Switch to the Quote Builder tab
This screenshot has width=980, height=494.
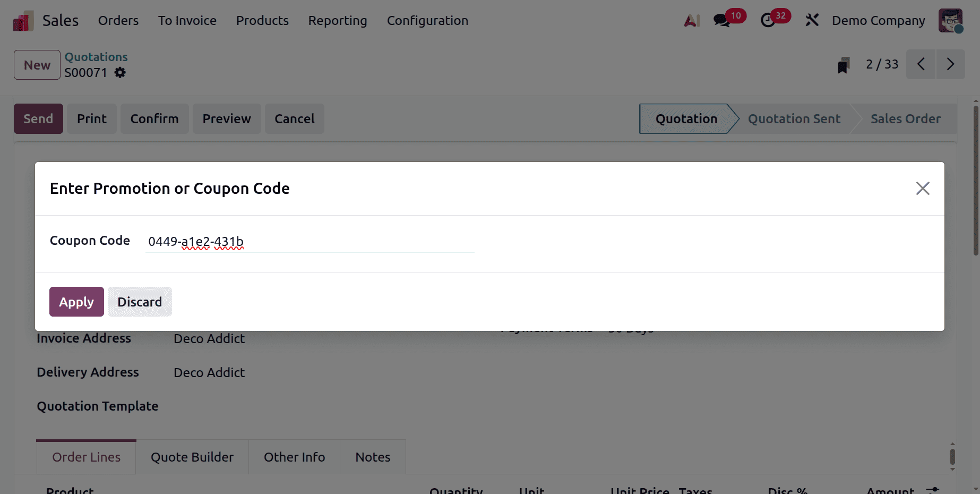click(x=192, y=457)
